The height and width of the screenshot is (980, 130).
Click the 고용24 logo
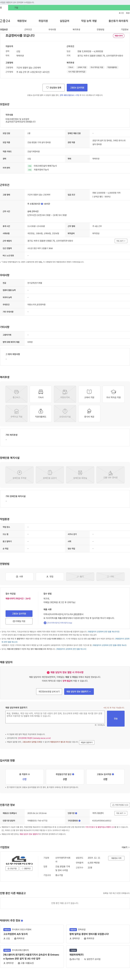(x=5, y=21)
